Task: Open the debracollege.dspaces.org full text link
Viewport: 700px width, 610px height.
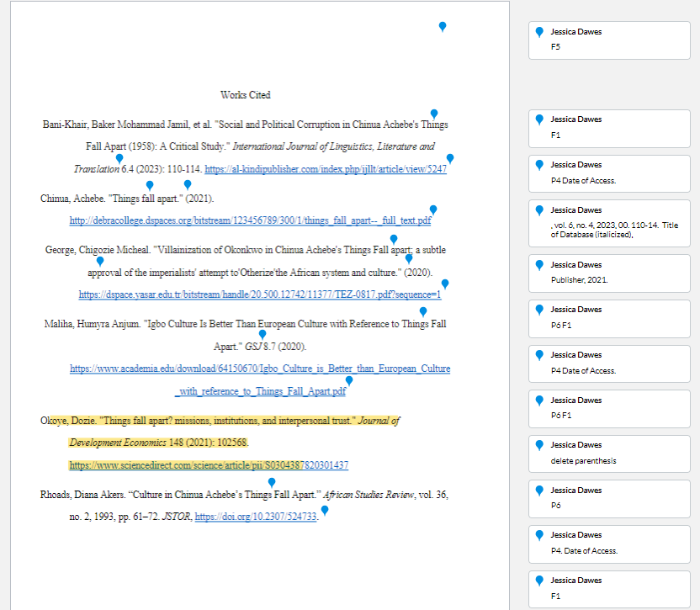Action: pyautogui.click(x=250, y=220)
